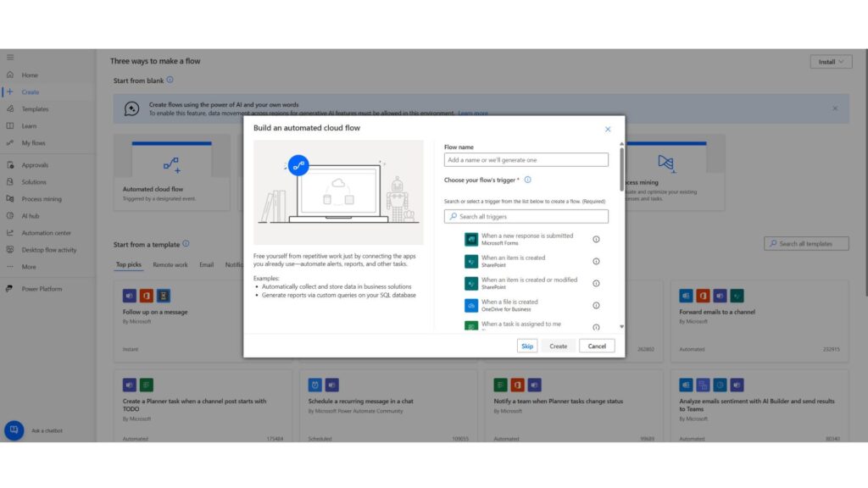This screenshot has width=868, height=488.
Task: Click the Desktop flow activity icon
Action: pyautogui.click(x=10, y=250)
